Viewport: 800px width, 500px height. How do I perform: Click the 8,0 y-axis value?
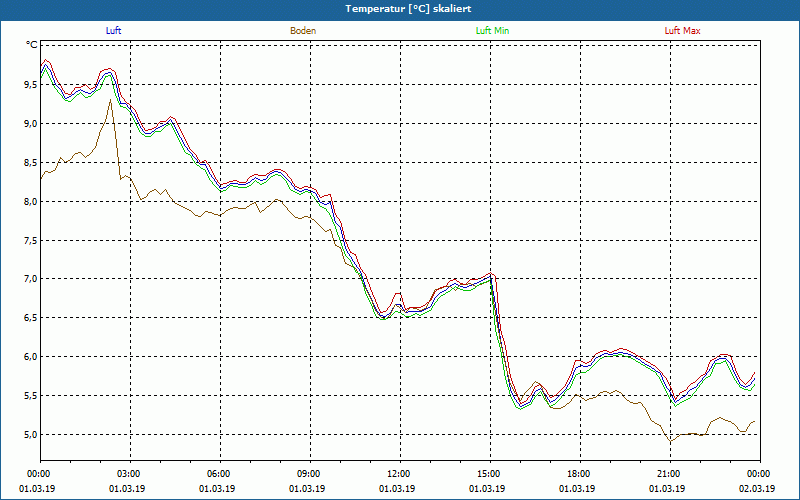click(x=29, y=201)
